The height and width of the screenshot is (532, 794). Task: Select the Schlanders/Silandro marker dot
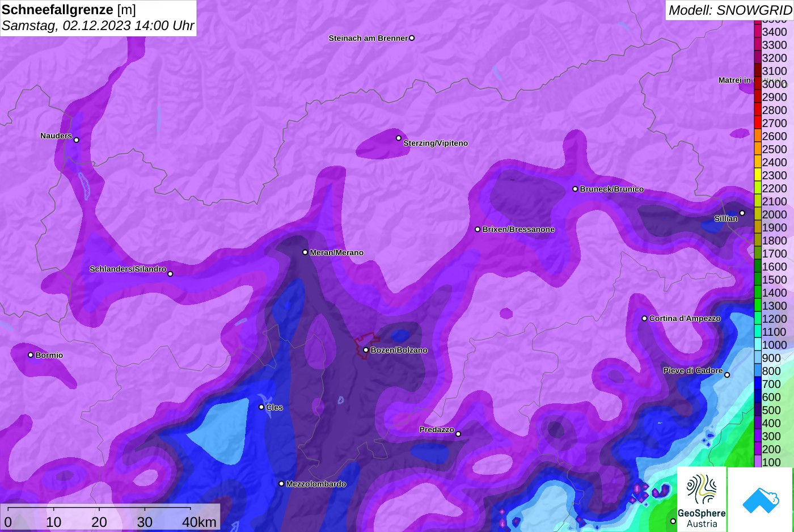[x=170, y=274]
